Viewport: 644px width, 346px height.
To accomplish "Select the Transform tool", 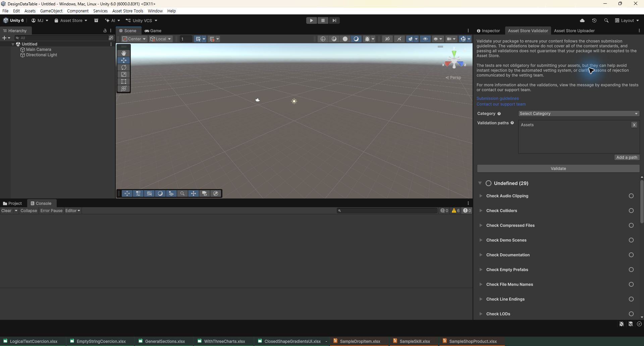I will [124, 89].
